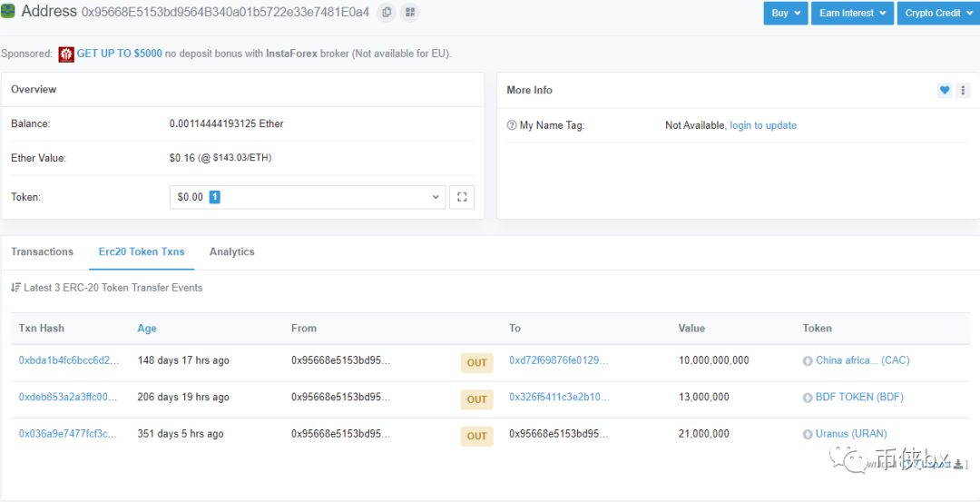The image size is (980, 502).
Task: Select the From address in URAN row
Action: (340, 434)
